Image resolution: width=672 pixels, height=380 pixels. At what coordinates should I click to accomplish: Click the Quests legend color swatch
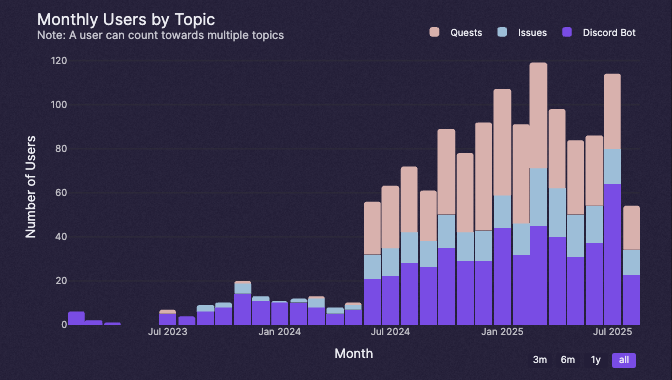(x=434, y=32)
